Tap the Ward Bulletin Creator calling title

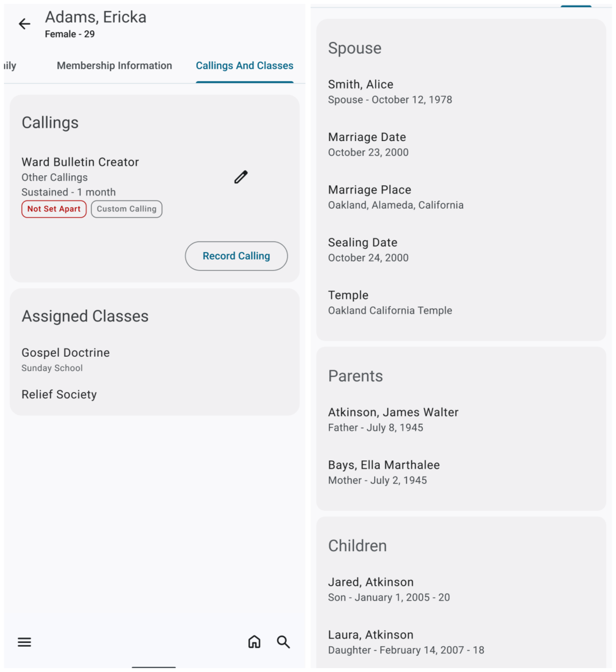tap(80, 162)
